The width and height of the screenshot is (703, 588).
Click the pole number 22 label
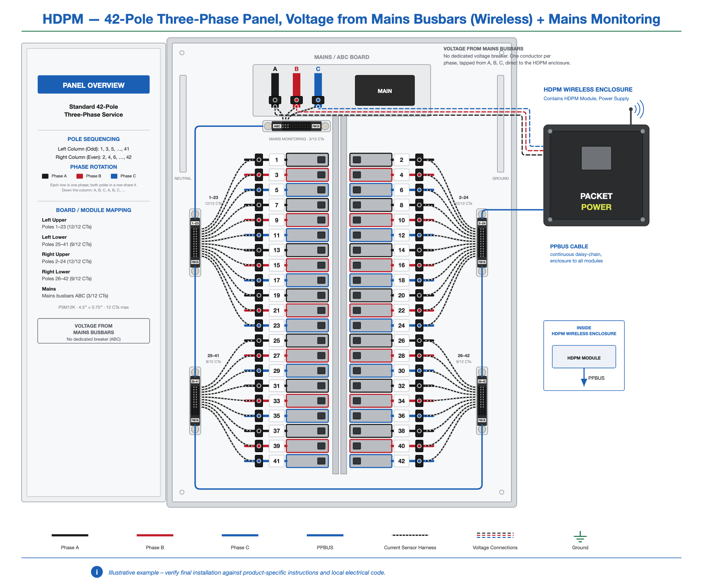401,310
